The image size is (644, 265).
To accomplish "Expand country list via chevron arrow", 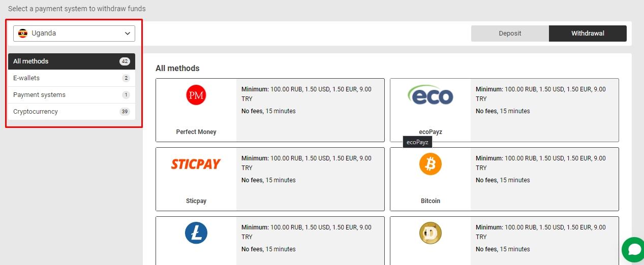I will pyautogui.click(x=128, y=34).
